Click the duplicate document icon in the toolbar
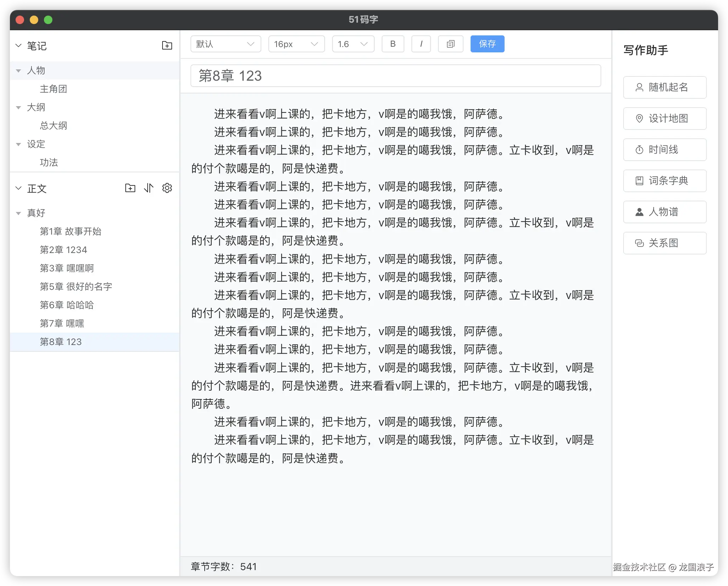 click(x=450, y=44)
